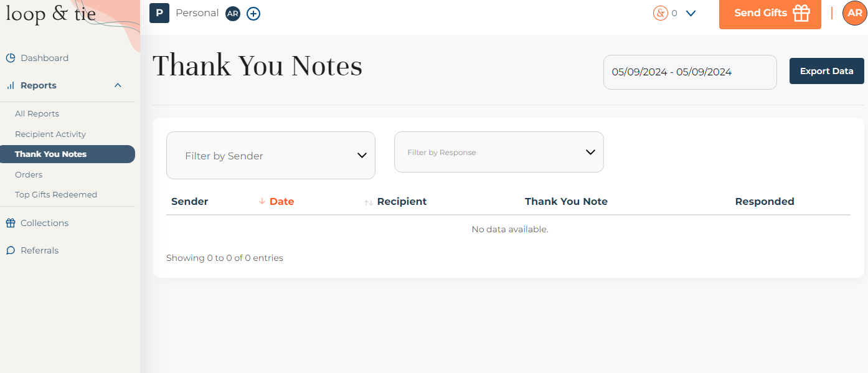The image size is (868, 373).
Task: Collapse the Reports section chevron
Action: pyautogui.click(x=118, y=85)
